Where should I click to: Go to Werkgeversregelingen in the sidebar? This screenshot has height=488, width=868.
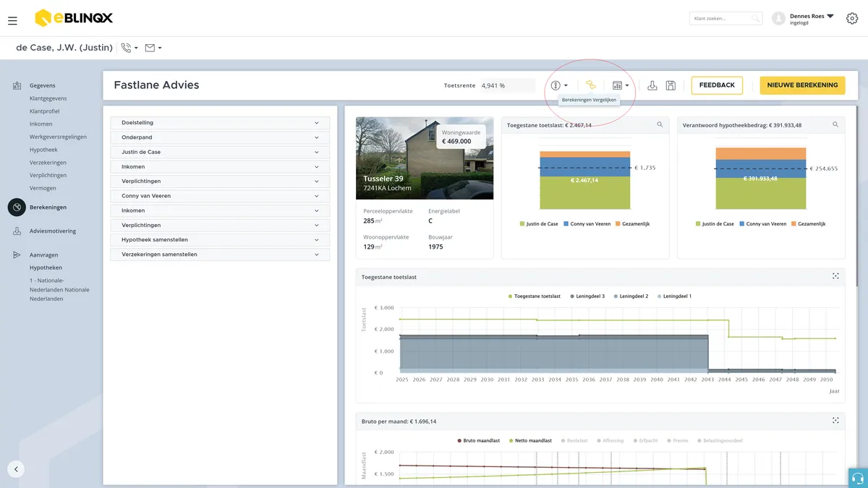coord(59,137)
